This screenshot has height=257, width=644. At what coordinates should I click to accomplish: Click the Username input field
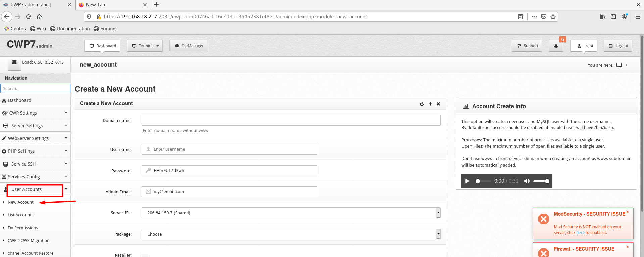[x=229, y=149]
